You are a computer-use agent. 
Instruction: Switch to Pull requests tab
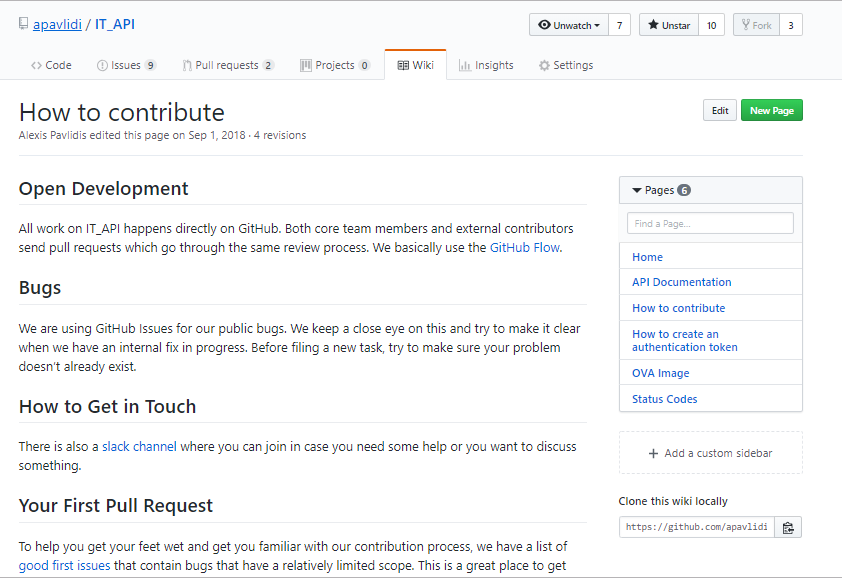[228, 66]
